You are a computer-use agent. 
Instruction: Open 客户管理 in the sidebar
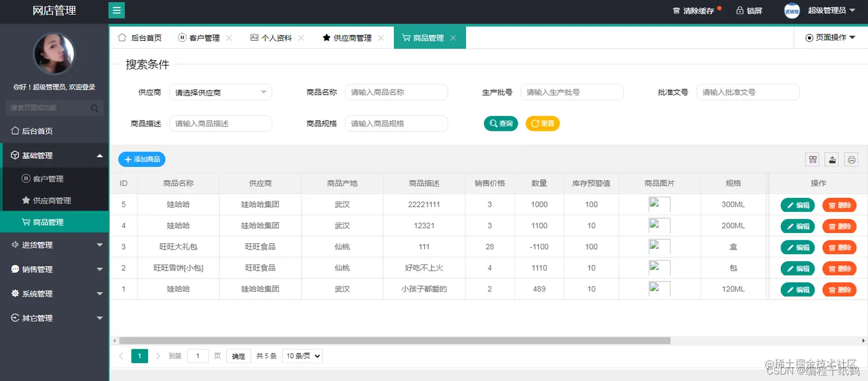[55, 178]
